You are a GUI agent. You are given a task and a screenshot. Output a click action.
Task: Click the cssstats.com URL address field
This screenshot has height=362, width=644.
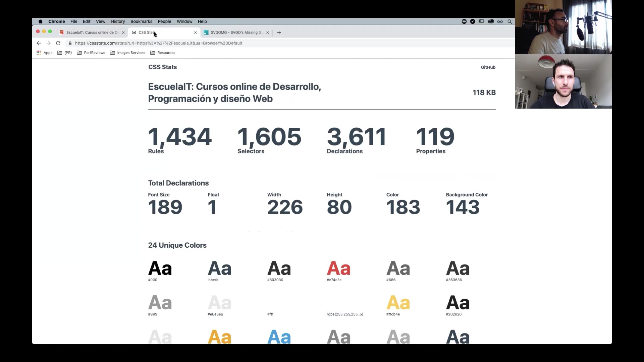pyautogui.click(x=290, y=43)
